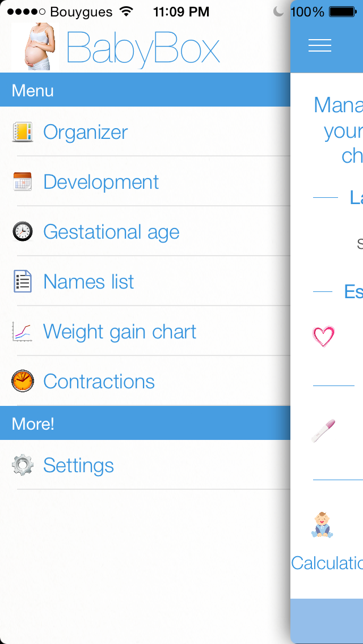Screen dimensions: 363x644
Task: Choose Settings from the More section
Action: (x=78, y=465)
